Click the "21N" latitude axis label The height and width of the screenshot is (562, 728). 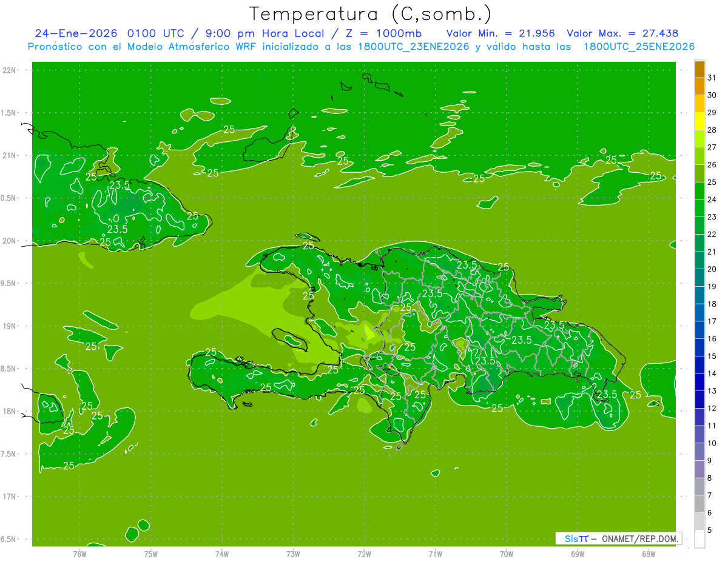click(10, 156)
